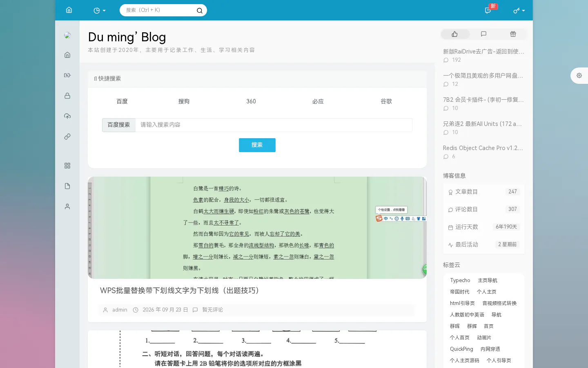Open the 新版RaiDrive去广告 article link
The image size is (588, 368).
[484, 52]
